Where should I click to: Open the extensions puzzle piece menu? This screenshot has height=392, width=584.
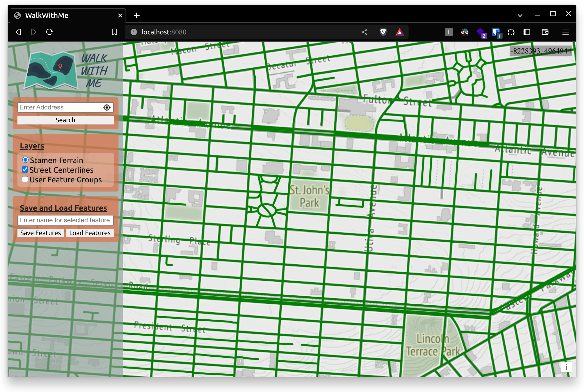[x=511, y=32]
